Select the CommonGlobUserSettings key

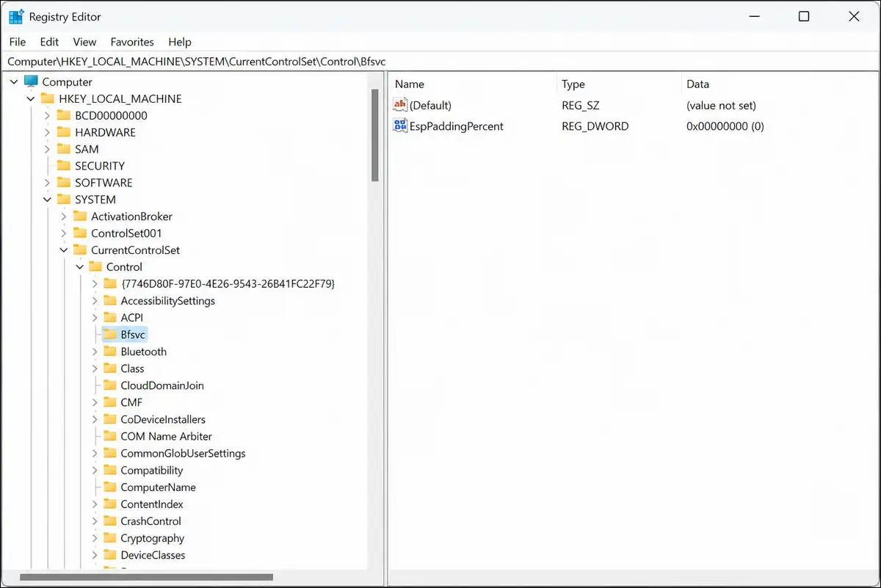click(x=183, y=454)
